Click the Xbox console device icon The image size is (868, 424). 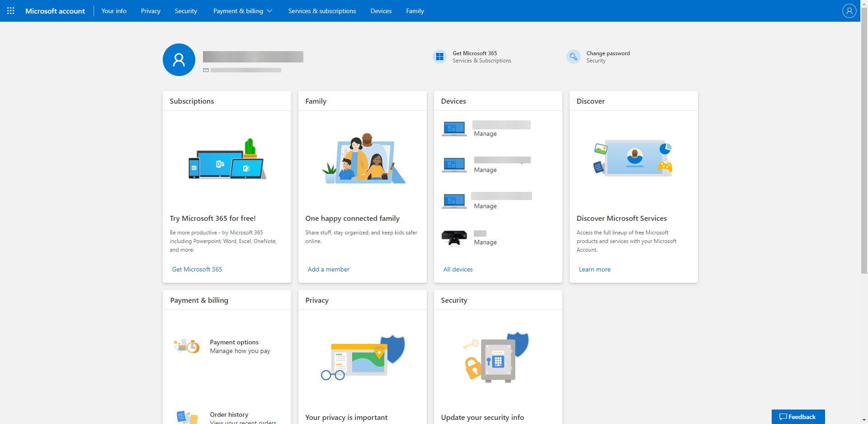454,238
